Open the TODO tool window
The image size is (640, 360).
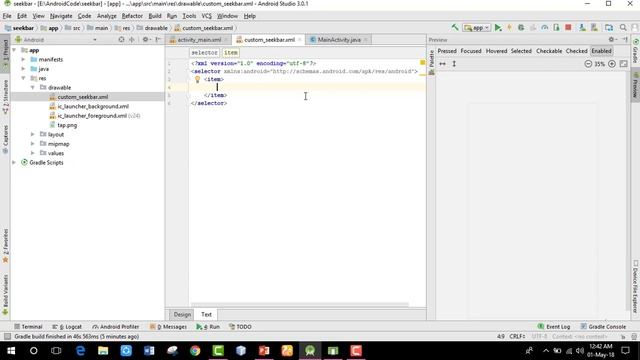pos(240,327)
